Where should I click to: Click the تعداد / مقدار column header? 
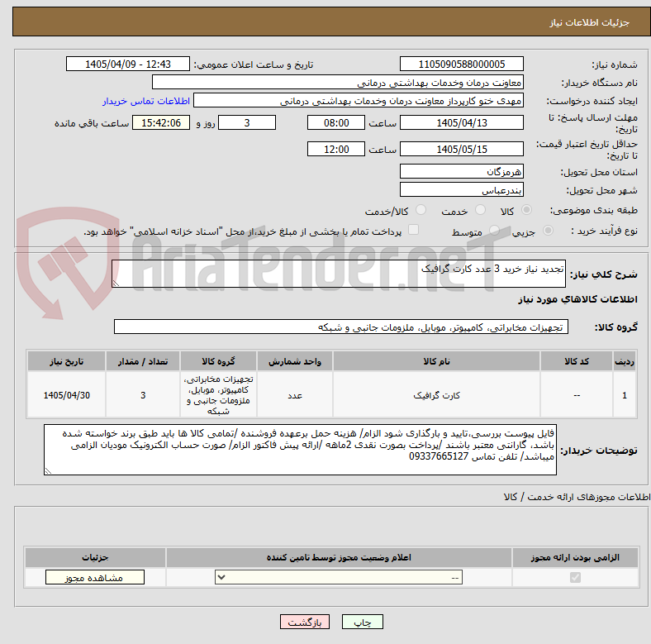[143, 361]
